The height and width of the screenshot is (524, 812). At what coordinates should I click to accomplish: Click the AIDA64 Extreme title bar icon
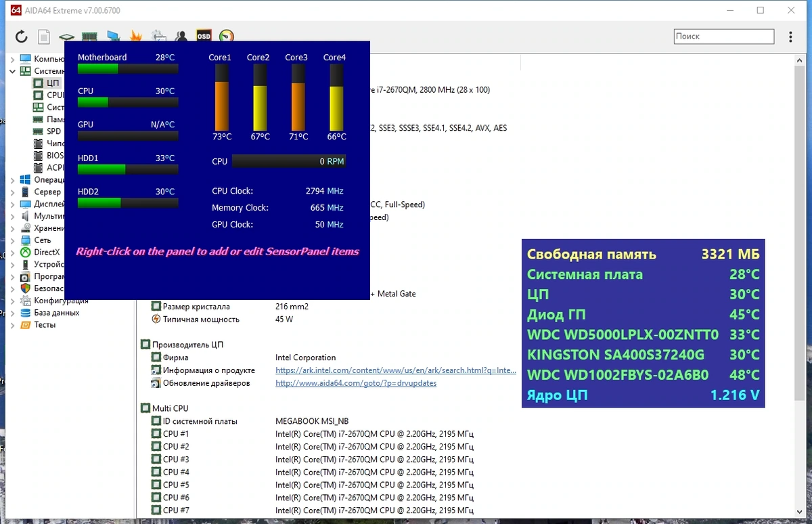(17, 10)
